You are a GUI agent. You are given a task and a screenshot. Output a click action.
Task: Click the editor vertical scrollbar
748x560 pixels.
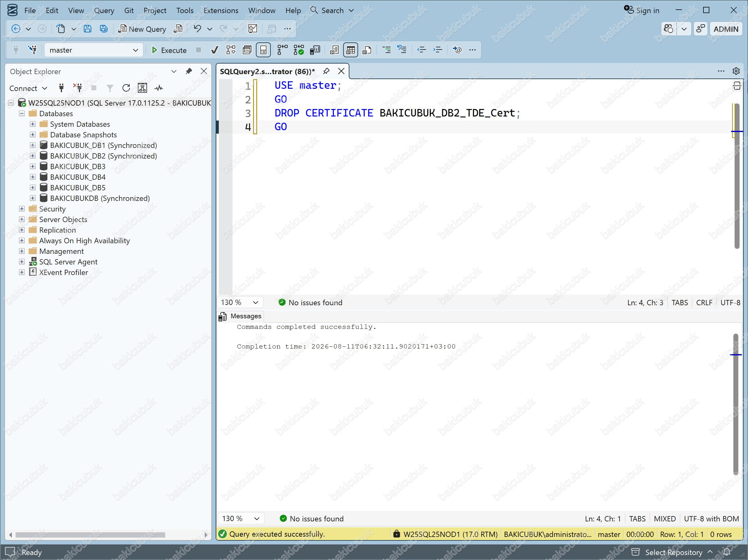(737, 176)
